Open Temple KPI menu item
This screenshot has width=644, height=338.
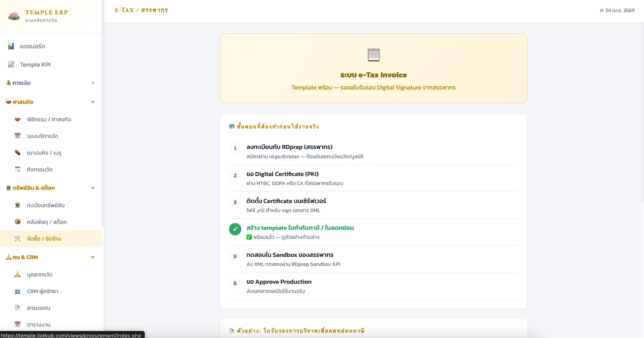(x=51, y=64)
